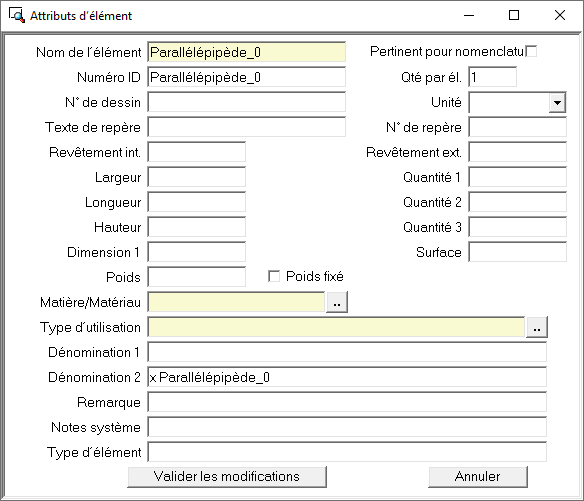
Task: Click the Attributs d'élément window title icon
Action: (x=16, y=15)
